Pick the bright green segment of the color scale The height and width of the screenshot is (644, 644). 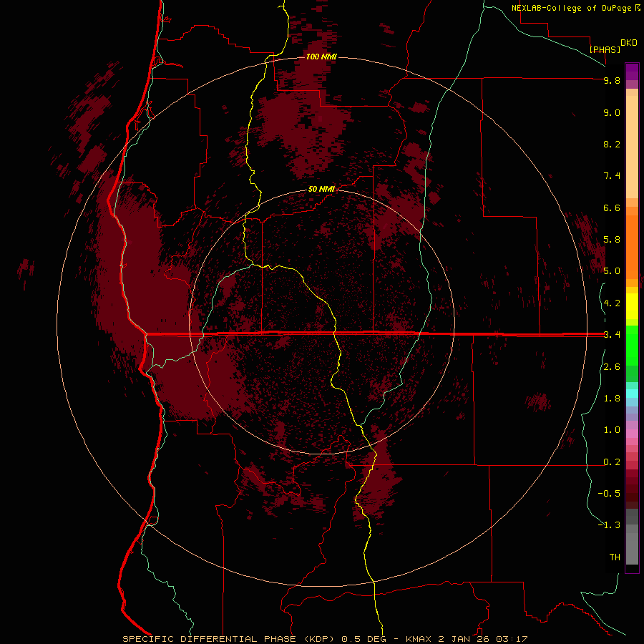(632, 345)
